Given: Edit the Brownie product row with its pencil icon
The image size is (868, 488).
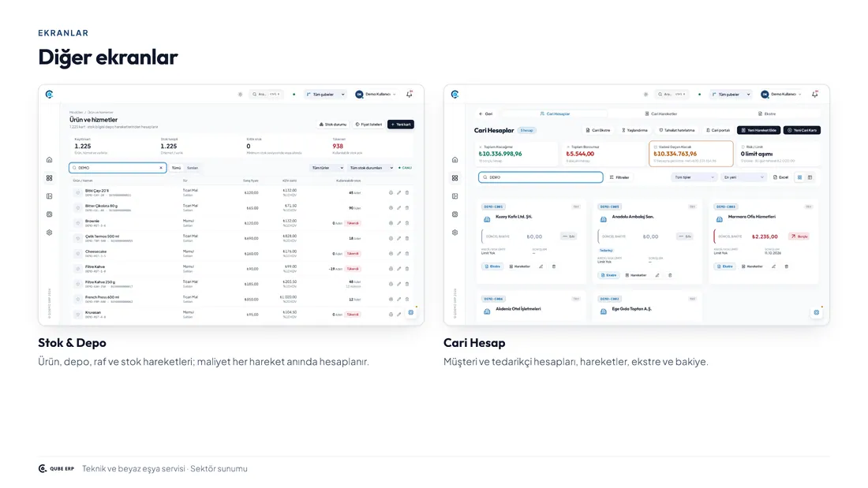Looking at the screenshot, I should coord(398,223).
